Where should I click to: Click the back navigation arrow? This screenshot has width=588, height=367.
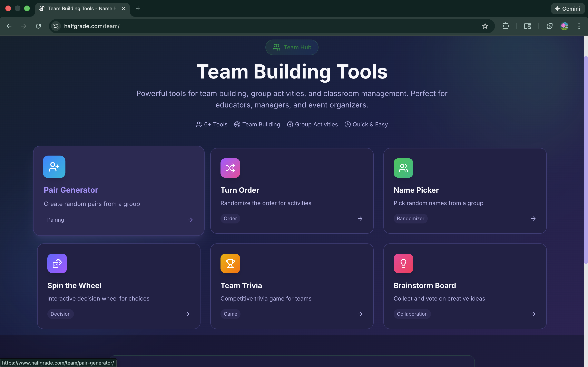click(9, 26)
